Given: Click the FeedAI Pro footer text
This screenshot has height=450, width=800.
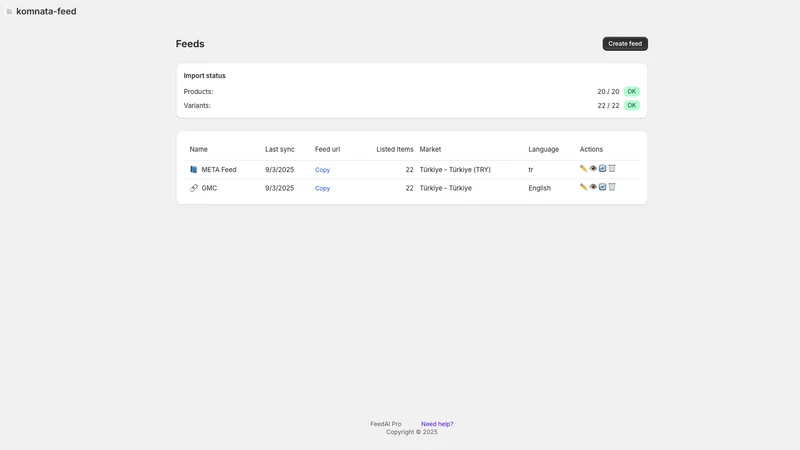Looking at the screenshot, I should click(x=386, y=424).
